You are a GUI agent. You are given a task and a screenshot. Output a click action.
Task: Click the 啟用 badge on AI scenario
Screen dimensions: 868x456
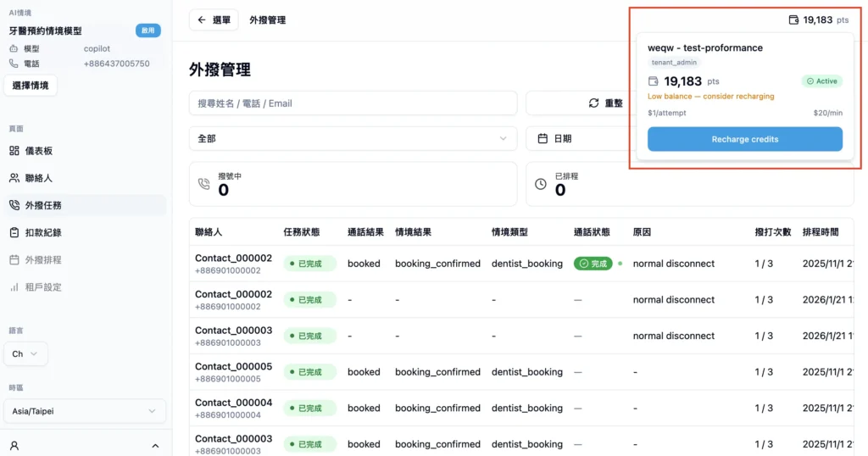[x=148, y=31]
